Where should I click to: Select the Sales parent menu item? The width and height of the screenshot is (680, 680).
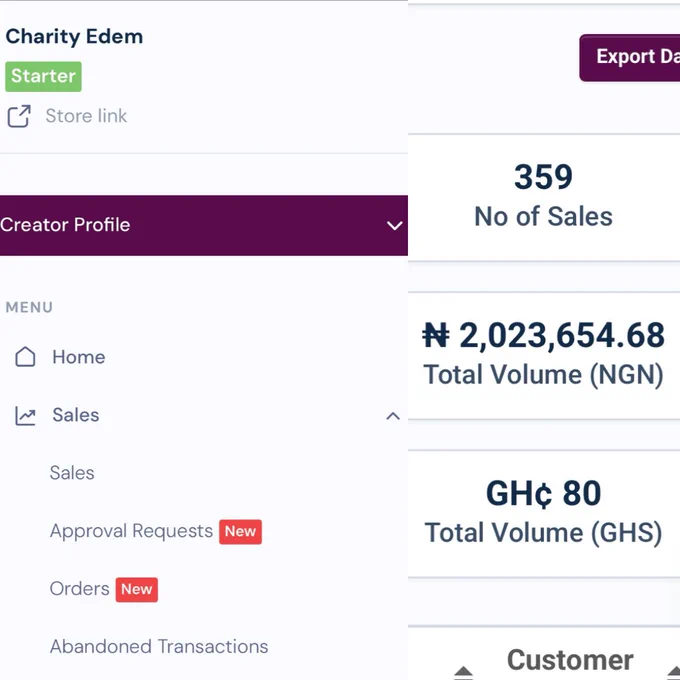(75, 415)
